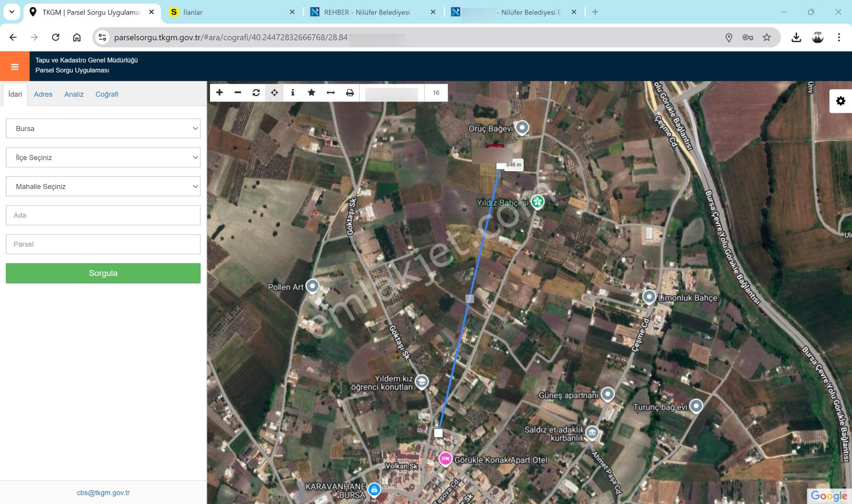
Task: Click the Limonluk Bahçe map pin
Action: tap(649, 296)
